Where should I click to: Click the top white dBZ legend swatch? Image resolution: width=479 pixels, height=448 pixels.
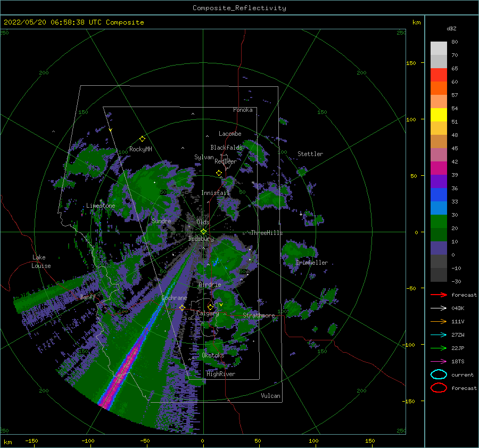[x=439, y=48]
